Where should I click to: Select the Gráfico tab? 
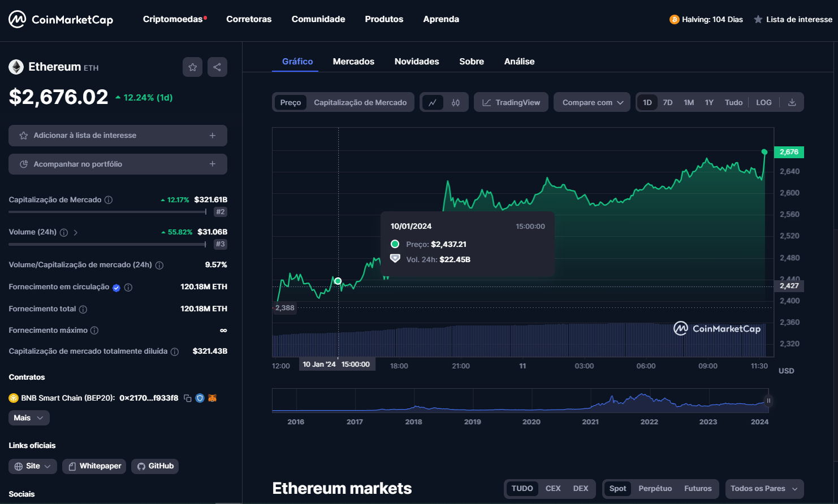coord(297,62)
